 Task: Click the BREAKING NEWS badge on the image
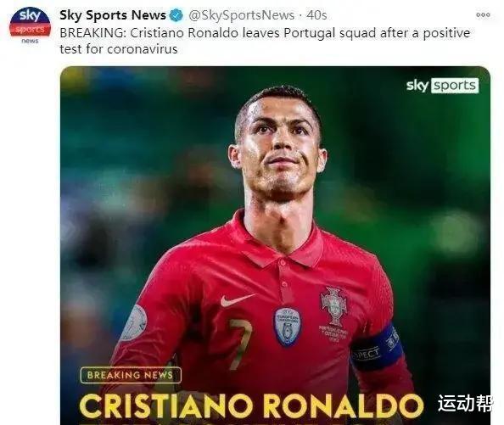[x=131, y=375]
